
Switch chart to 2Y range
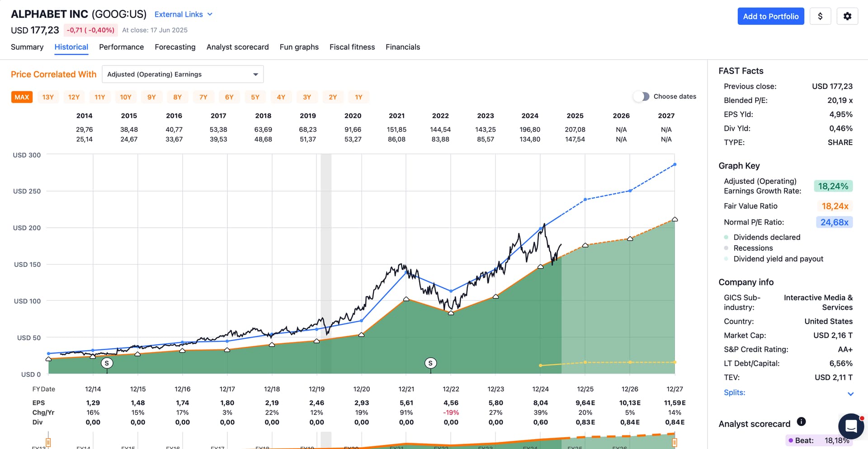tap(333, 97)
